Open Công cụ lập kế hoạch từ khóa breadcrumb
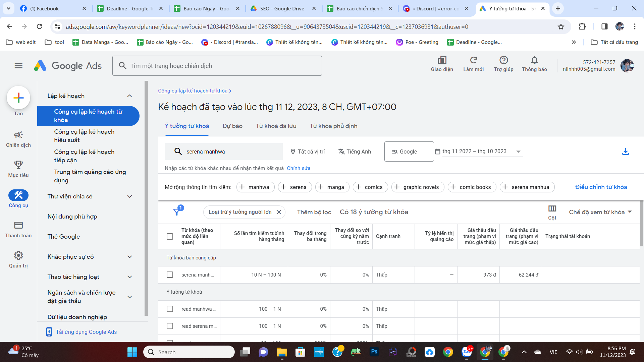The height and width of the screenshot is (362, 644). 193,91
